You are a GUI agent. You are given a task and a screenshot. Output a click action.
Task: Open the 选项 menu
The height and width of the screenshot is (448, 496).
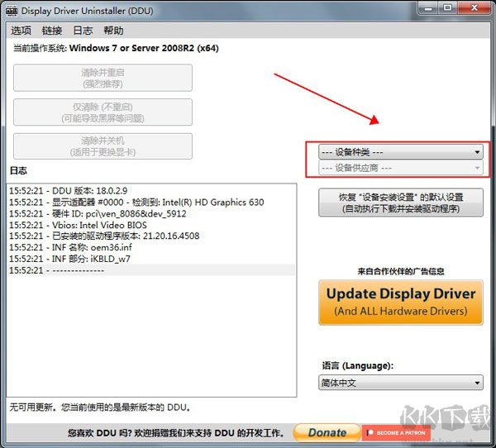21,31
